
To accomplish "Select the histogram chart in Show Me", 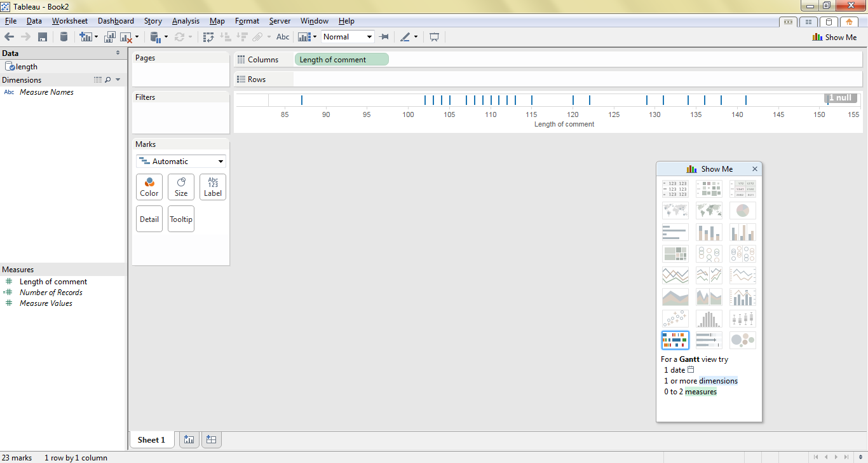I will 709,319.
